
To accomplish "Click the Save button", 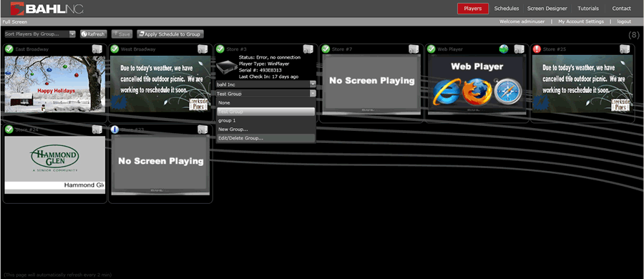I will (122, 34).
